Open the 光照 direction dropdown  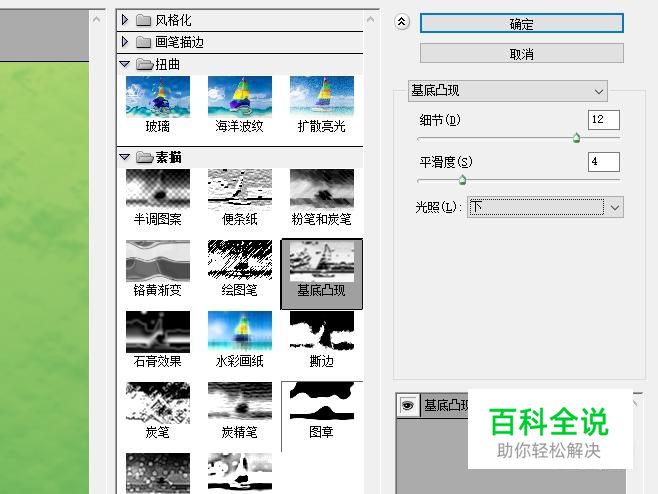[x=546, y=207]
